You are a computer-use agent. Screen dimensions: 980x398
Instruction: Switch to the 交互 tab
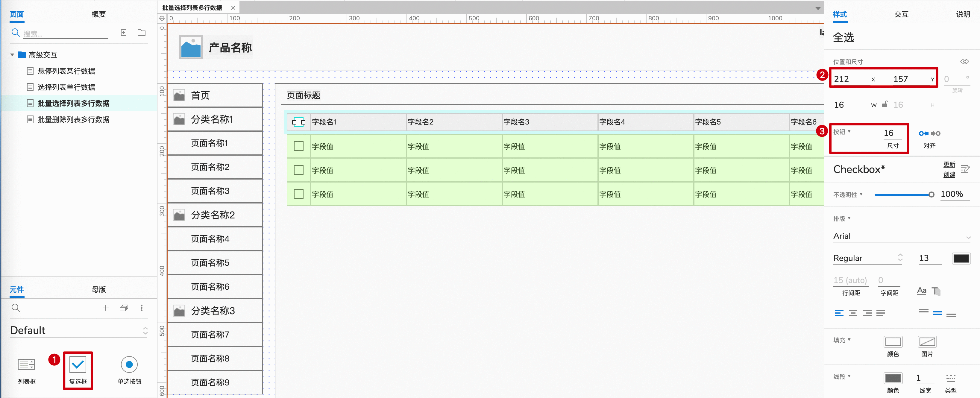coord(901,14)
